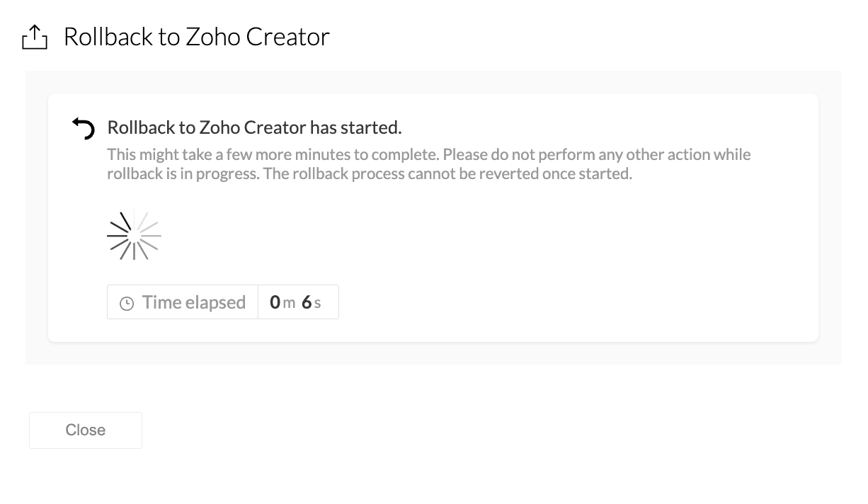This screenshot has width=868, height=504.
Task: Click the 's' seconds unit label
Action: [x=317, y=304]
